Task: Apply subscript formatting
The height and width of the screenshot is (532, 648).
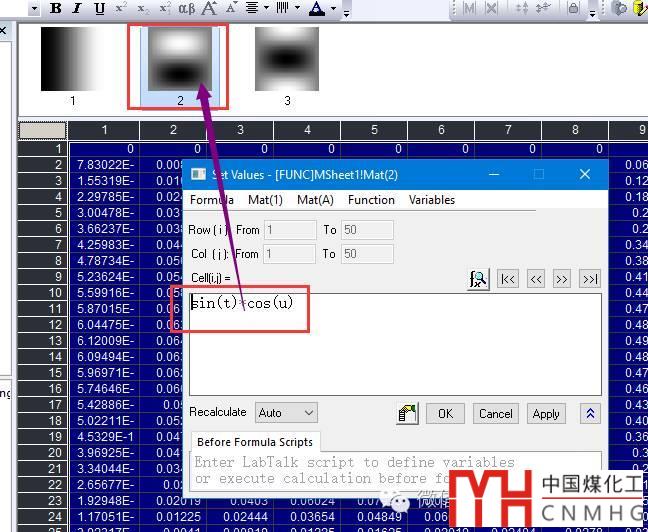Action: (x=143, y=8)
